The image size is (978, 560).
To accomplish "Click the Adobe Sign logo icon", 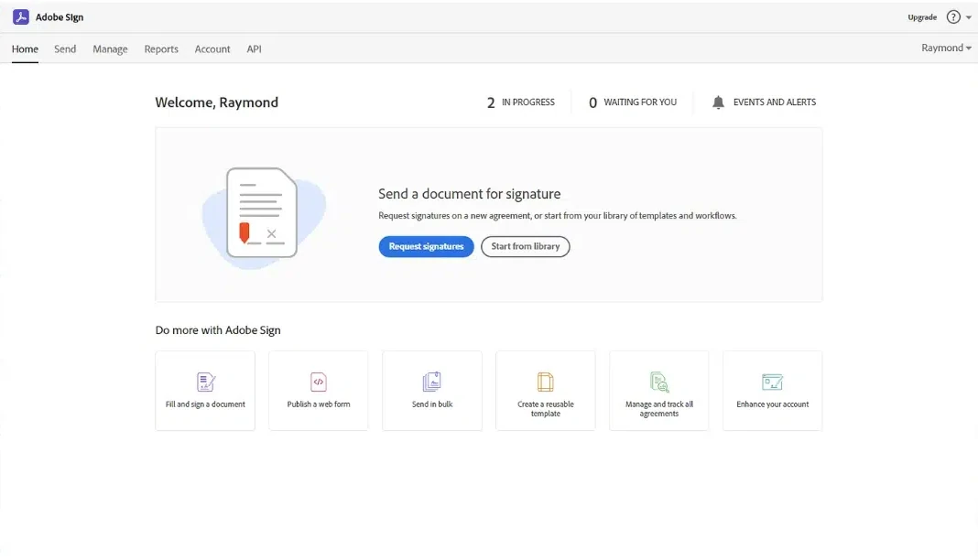I will (x=19, y=16).
